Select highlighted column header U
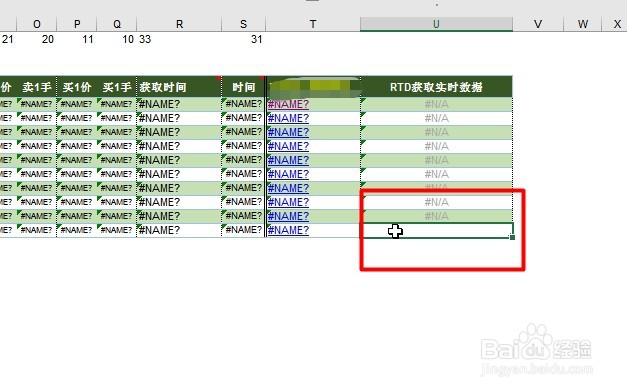The image size is (627, 391). tap(436, 24)
